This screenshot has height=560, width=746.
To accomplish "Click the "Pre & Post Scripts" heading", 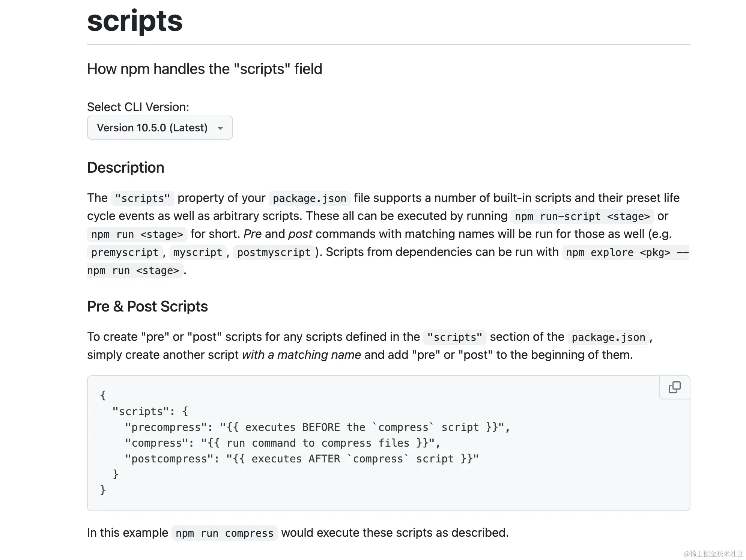I will click(x=147, y=307).
